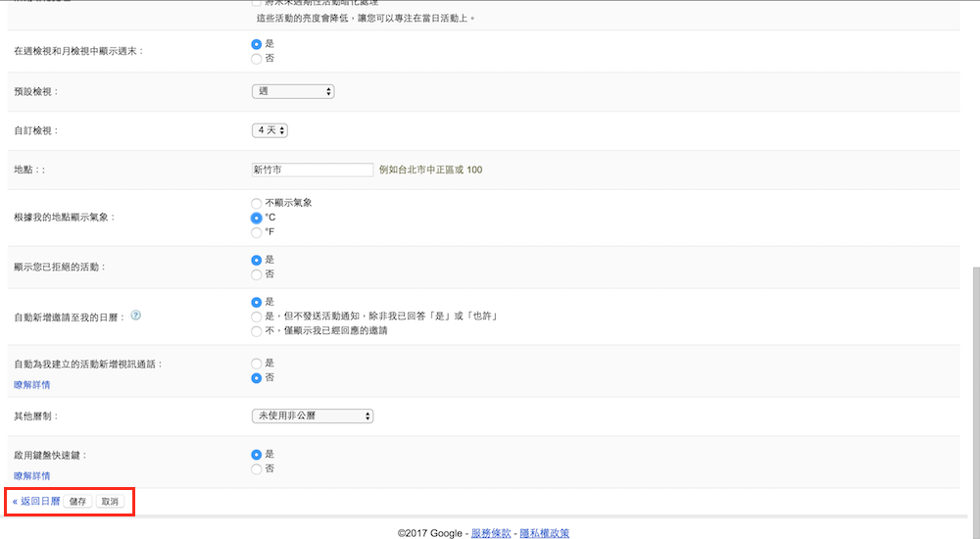This screenshot has width=980, height=539.
Task: Select 否 to disable keyboard shortcuts
Action: pos(257,469)
